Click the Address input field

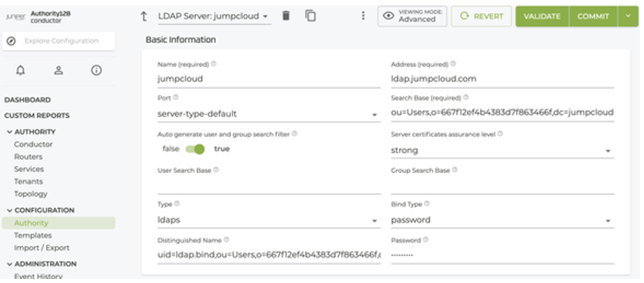[x=502, y=79]
